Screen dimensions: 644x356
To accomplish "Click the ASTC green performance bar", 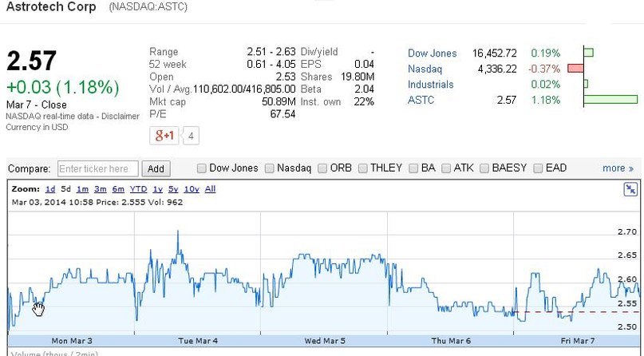I will click(x=610, y=99).
